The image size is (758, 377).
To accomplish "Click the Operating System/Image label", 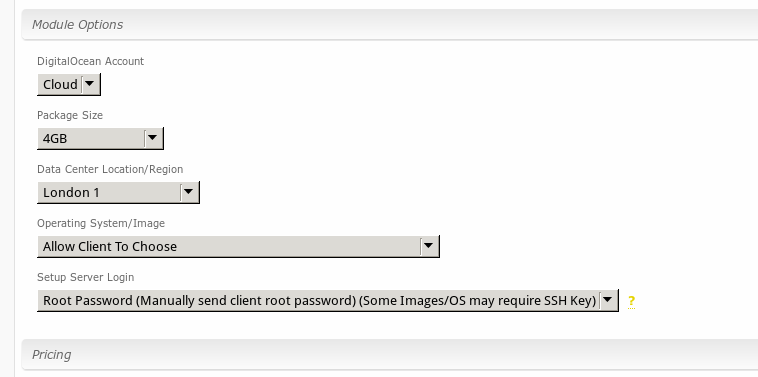I will click(x=101, y=223).
